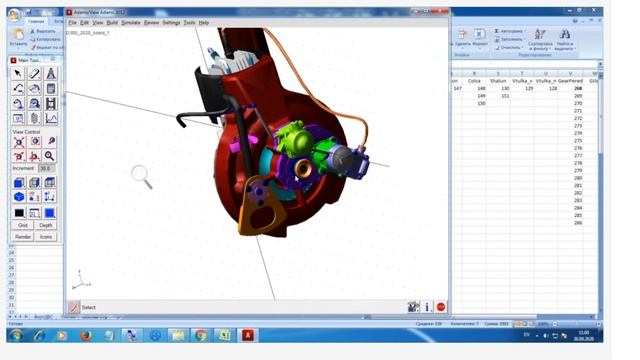
Task: Open the Information 'i' window icon
Action: [427, 307]
